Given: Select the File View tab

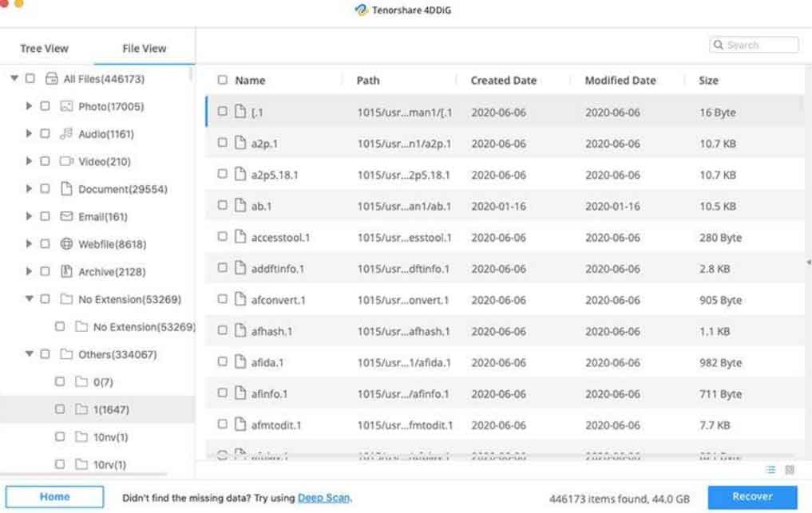Looking at the screenshot, I should (145, 49).
